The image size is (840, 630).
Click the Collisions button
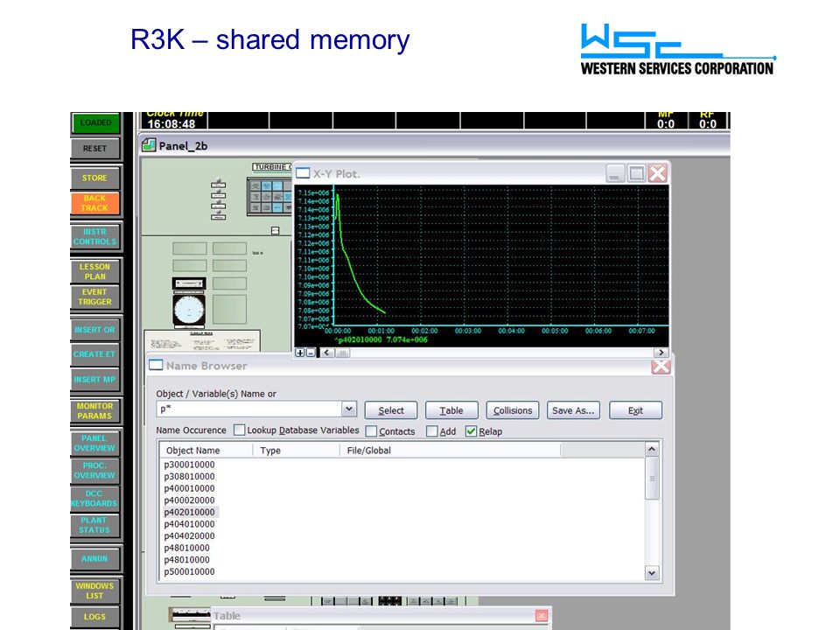pyautogui.click(x=513, y=410)
